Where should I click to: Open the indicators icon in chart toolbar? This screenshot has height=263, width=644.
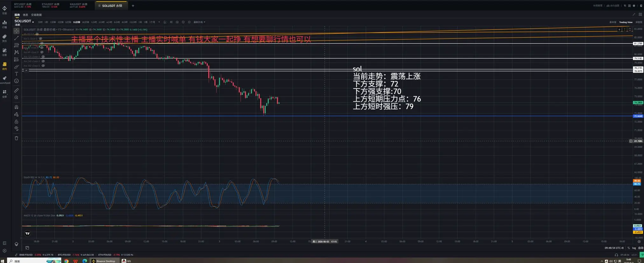click(165, 22)
